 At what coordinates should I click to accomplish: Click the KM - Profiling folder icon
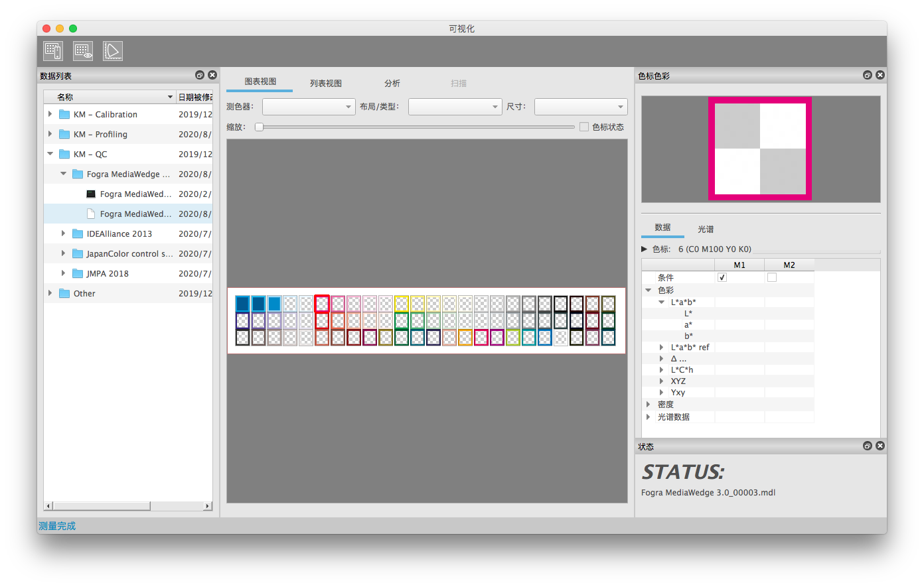point(64,134)
